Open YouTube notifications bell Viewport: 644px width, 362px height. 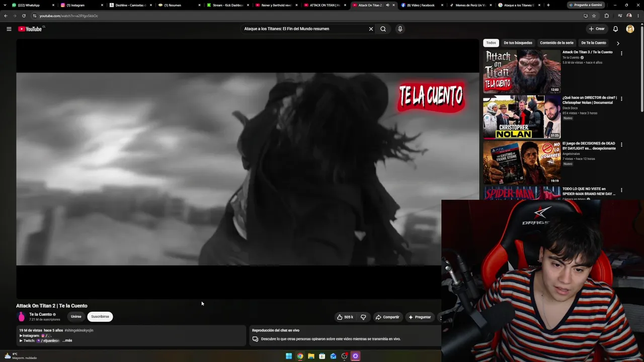(x=615, y=29)
